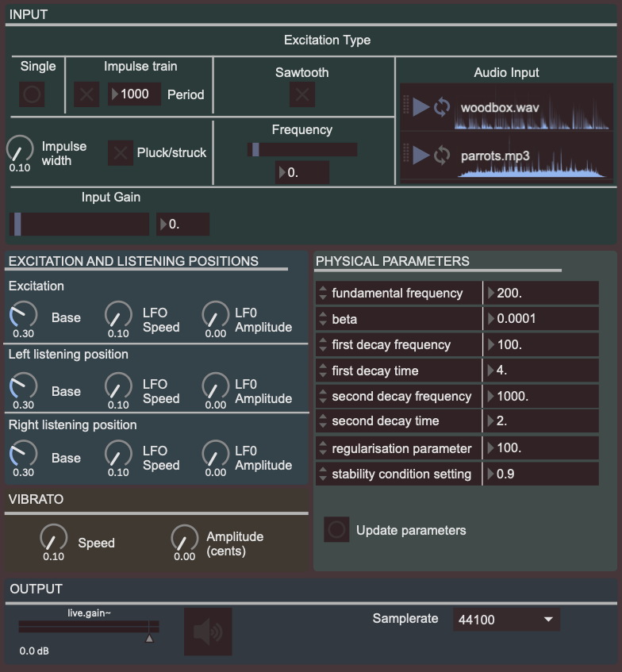622x672 pixels.
Task: Click the Right listening LFO Amplitude dial
Action: coord(216,454)
